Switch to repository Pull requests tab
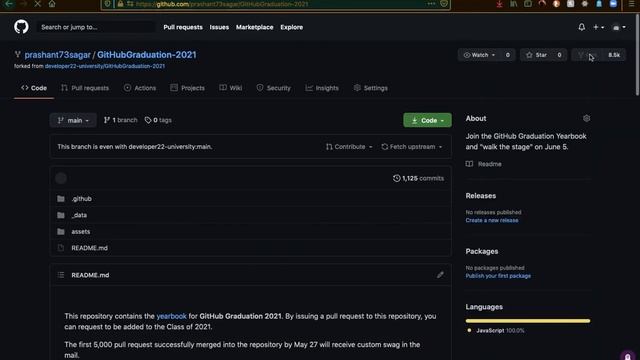Viewport: 640px width, 360px height. tap(85, 88)
